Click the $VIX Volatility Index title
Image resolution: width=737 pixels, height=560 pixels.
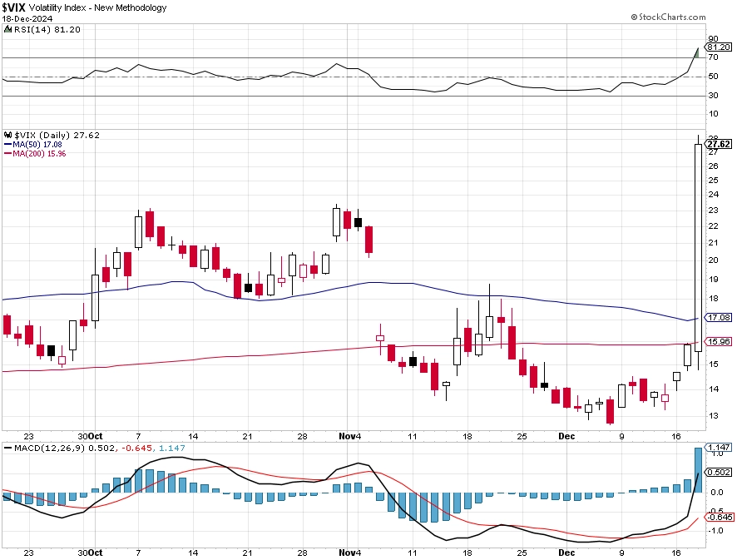[84, 7]
